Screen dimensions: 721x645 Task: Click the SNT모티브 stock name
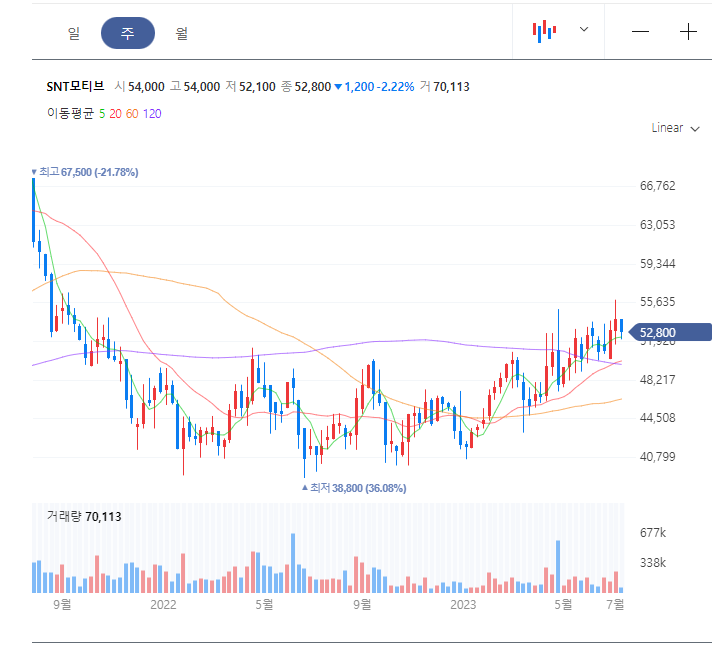[75, 86]
